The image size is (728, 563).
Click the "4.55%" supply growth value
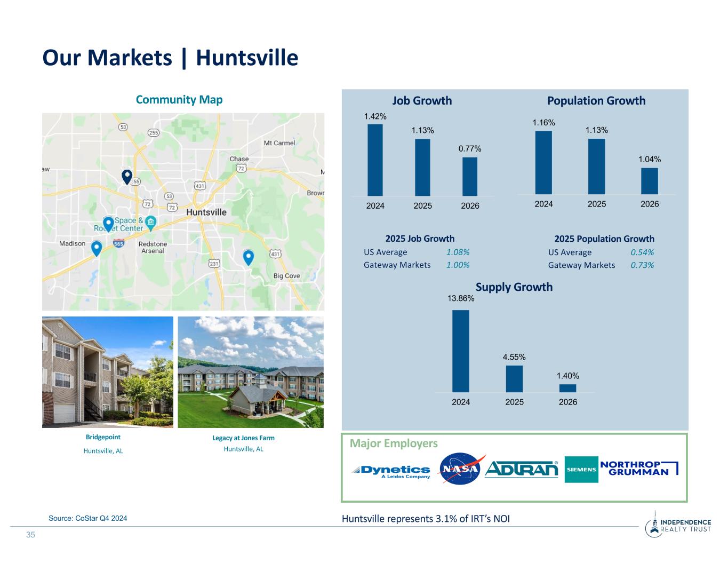tap(514, 356)
